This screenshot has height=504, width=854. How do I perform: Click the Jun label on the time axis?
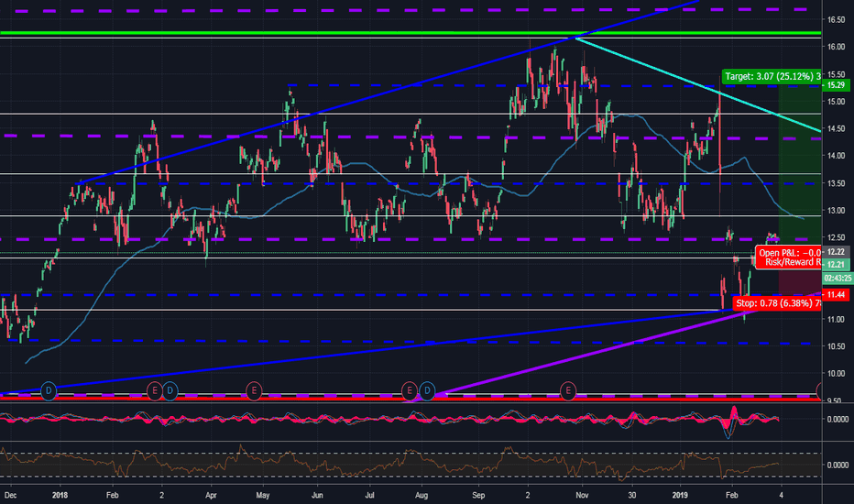pyautogui.click(x=317, y=495)
